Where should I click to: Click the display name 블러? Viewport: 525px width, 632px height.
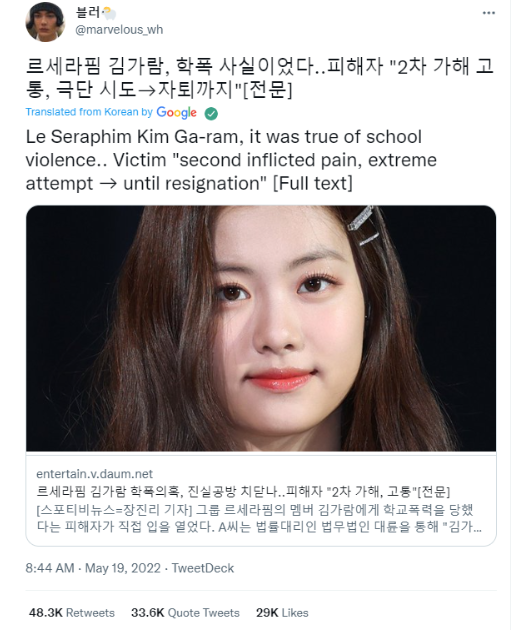click(x=87, y=13)
